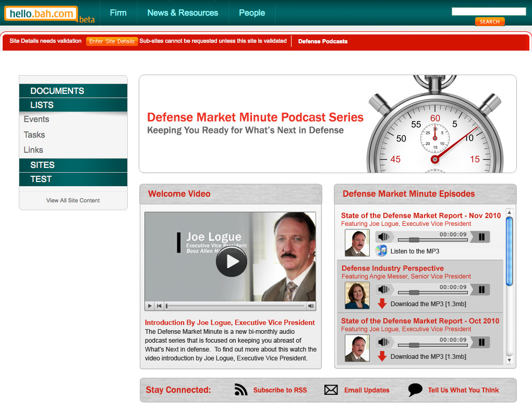This screenshot has width=532, height=411.
Task: Open TEST in the sidebar
Action: coord(74,179)
